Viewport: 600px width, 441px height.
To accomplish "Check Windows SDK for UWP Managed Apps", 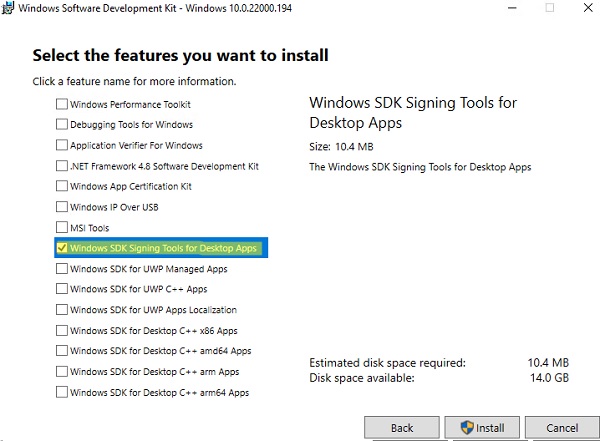I will pos(62,269).
